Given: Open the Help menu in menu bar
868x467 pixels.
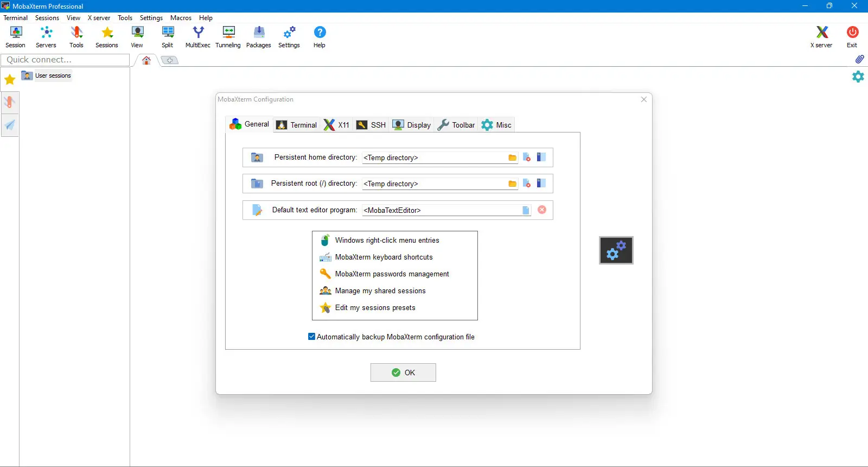Looking at the screenshot, I should click(x=206, y=18).
